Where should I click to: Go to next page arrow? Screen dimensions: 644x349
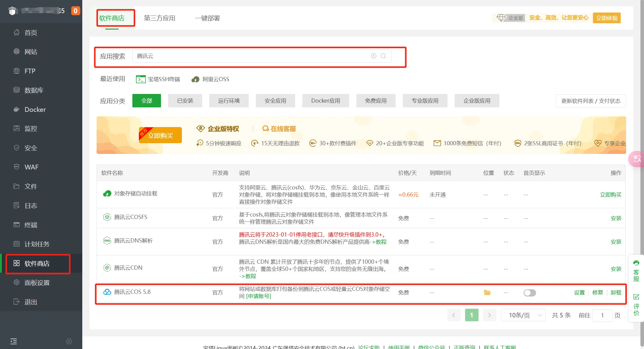(490, 315)
